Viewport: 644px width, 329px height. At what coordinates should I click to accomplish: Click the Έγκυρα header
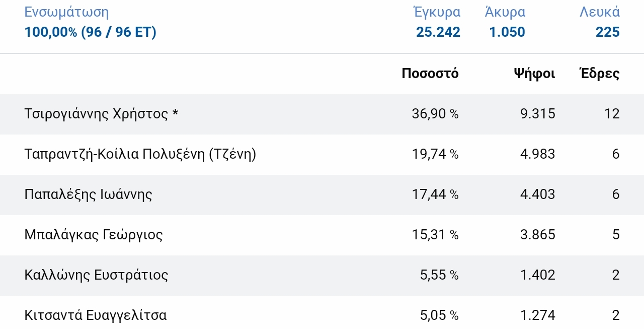[x=436, y=12]
